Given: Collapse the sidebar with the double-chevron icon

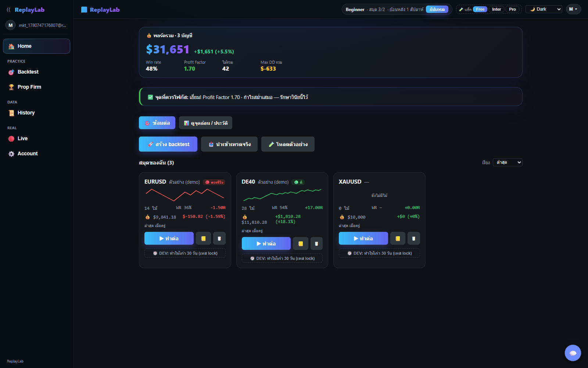Looking at the screenshot, I should click(8, 10).
